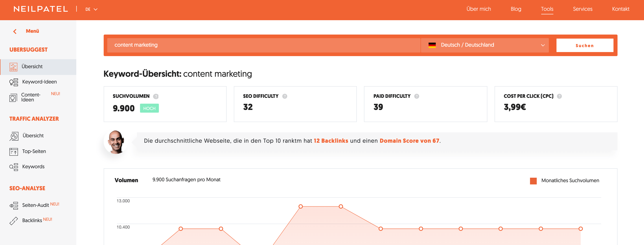
Task: Click the 3,99€ CPC value
Action: click(x=515, y=107)
